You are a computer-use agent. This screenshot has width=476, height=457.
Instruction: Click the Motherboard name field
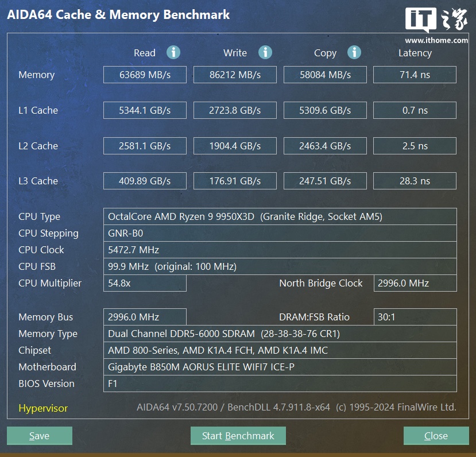click(x=280, y=367)
